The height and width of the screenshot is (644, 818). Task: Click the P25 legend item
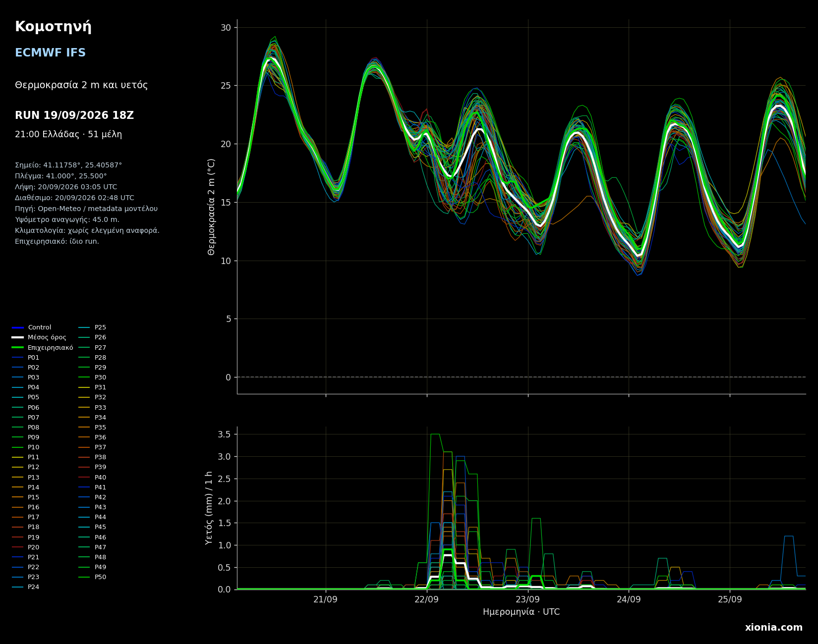click(x=93, y=327)
